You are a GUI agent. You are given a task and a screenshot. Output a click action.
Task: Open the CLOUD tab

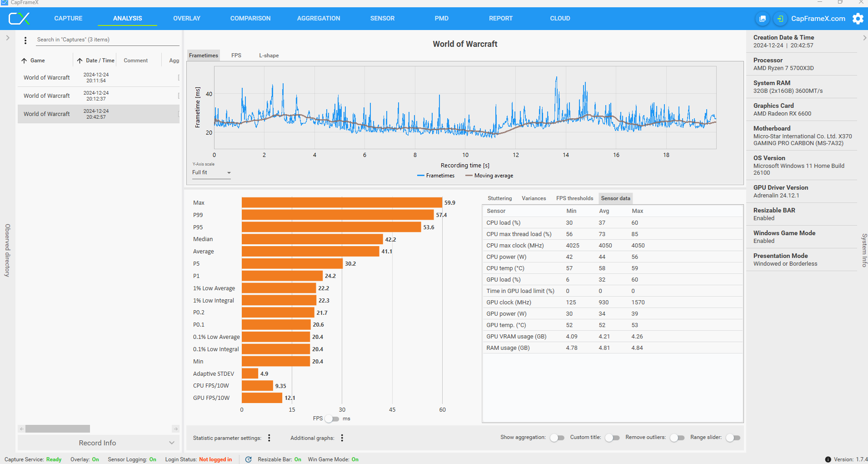560,19
